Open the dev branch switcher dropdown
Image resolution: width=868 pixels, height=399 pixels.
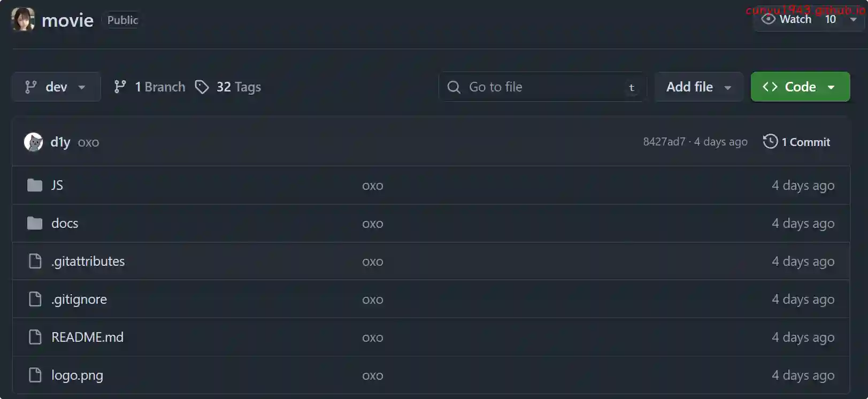pyautogui.click(x=56, y=87)
